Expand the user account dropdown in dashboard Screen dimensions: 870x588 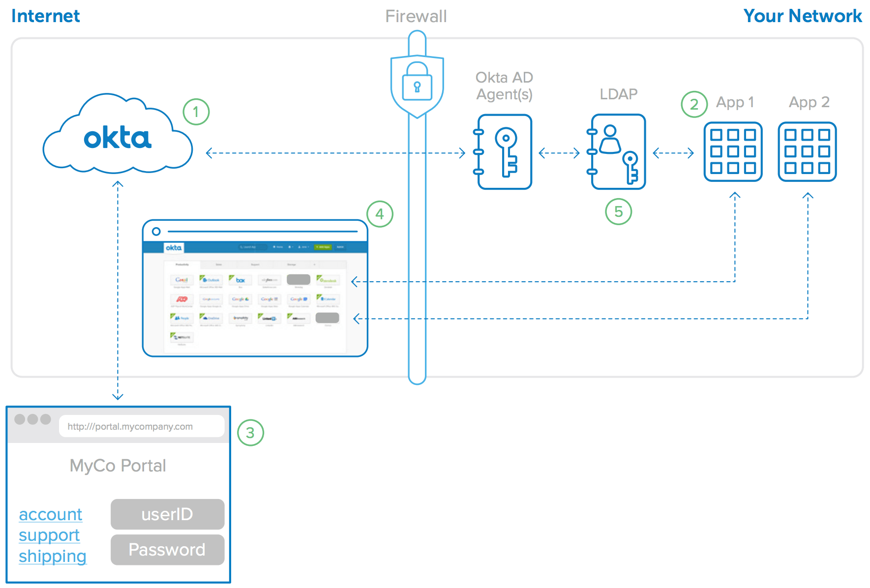click(x=303, y=247)
